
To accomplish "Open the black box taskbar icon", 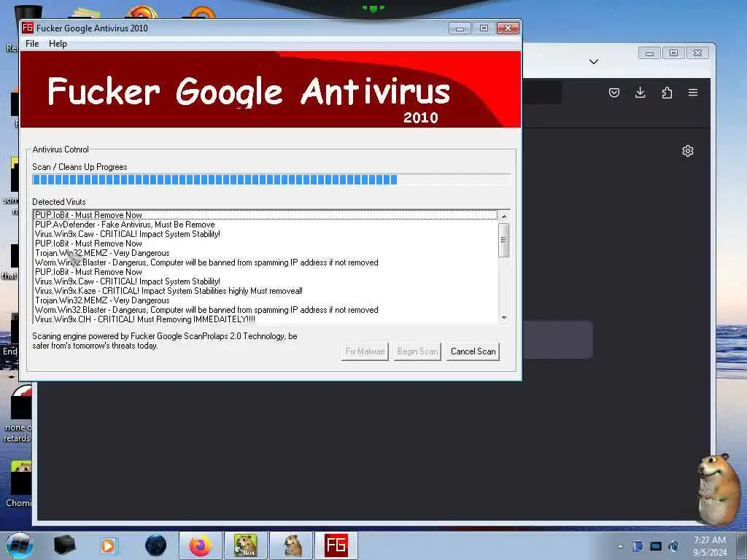I will point(64,545).
